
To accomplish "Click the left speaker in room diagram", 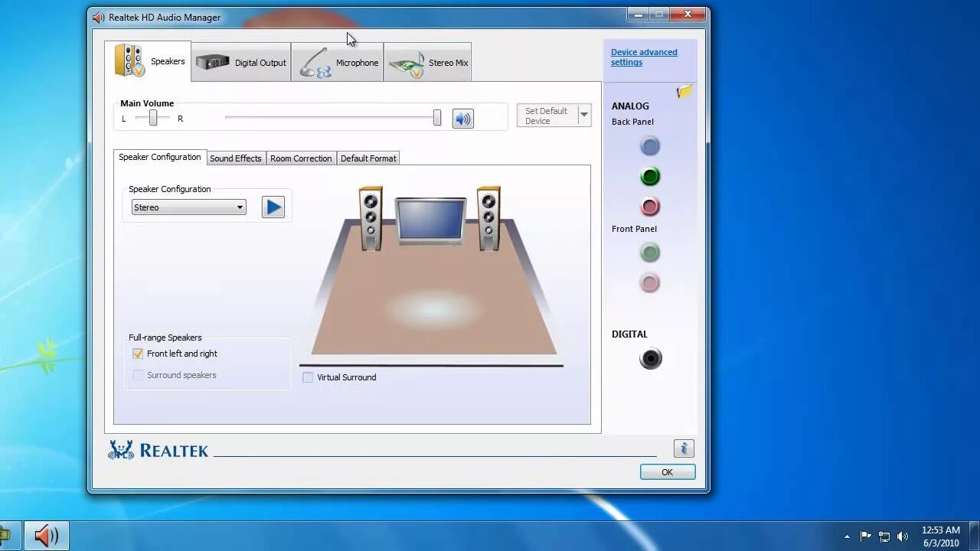I will click(371, 218).
